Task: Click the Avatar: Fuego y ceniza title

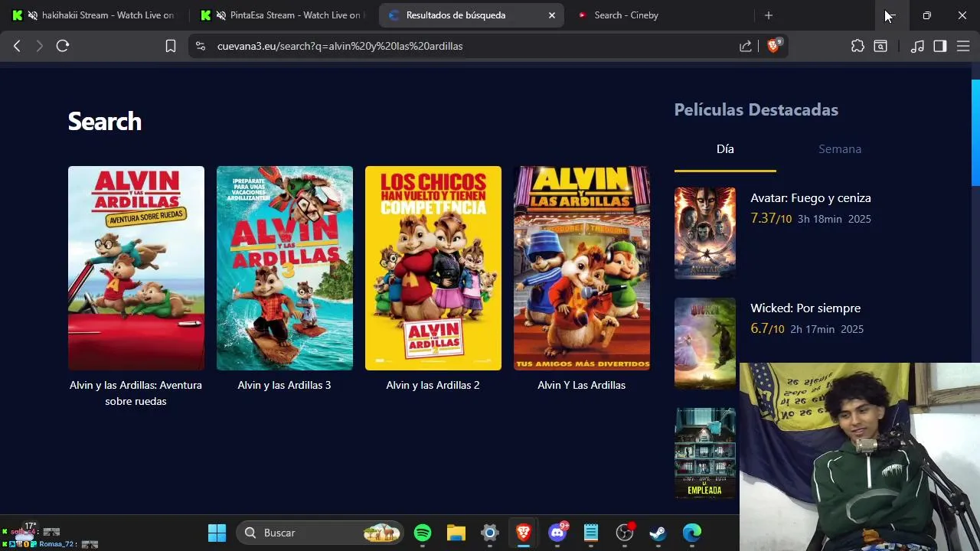Action: click(811, 197)
